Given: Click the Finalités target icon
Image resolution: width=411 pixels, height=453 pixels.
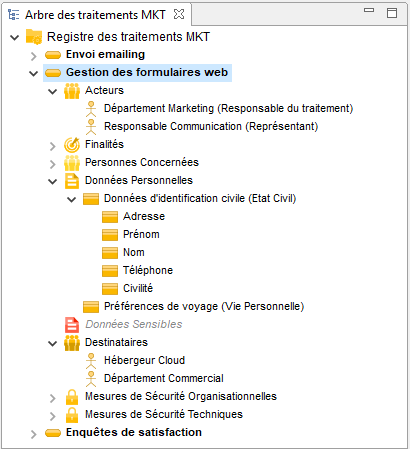Looking at the screenshot, I should coord(72,145).
